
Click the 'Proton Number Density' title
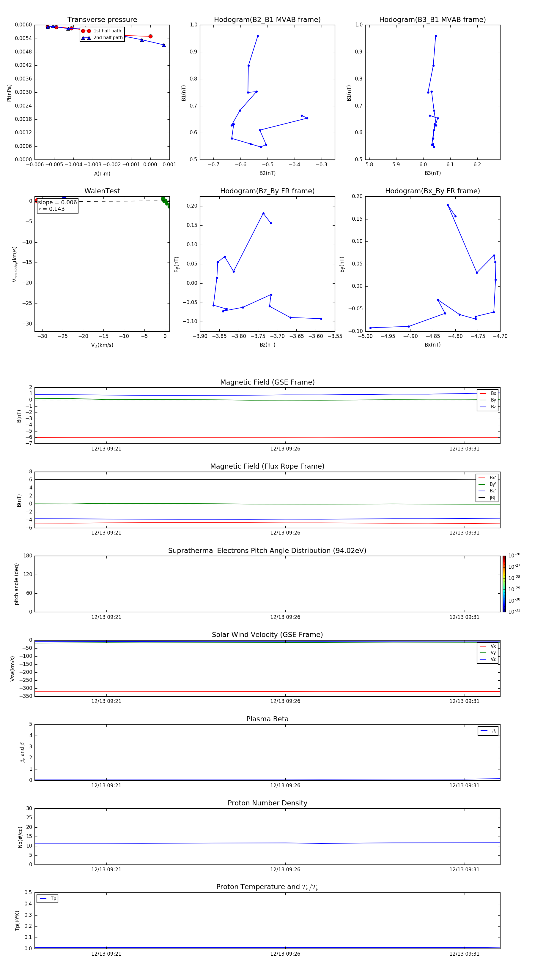click(267, 803)
